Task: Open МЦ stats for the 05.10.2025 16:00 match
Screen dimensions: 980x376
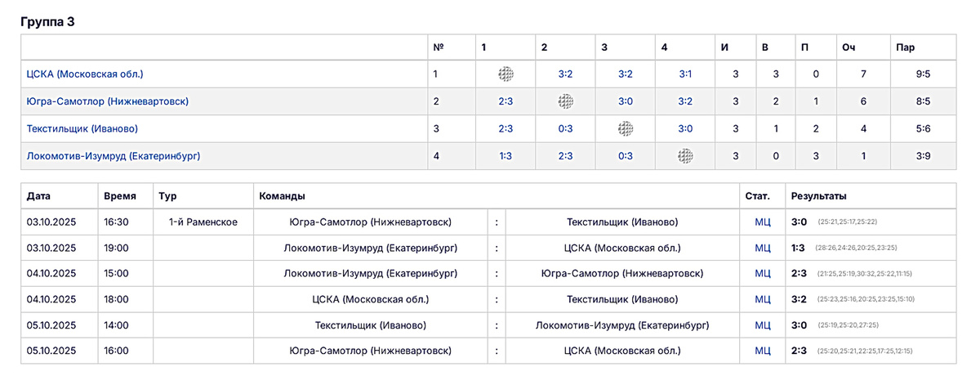Action: [x=763, y=351]
